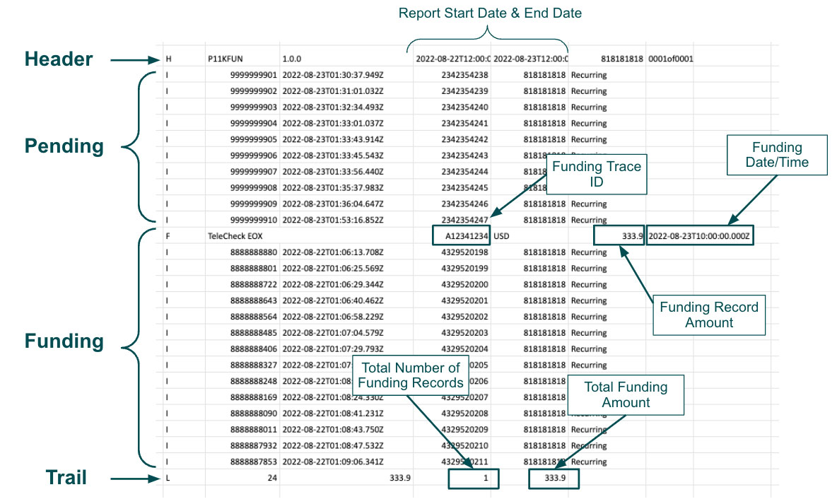Select timestamp 2022-08-23T01:33:01.037Z
The image size is (837, 504).
point(332,123)
